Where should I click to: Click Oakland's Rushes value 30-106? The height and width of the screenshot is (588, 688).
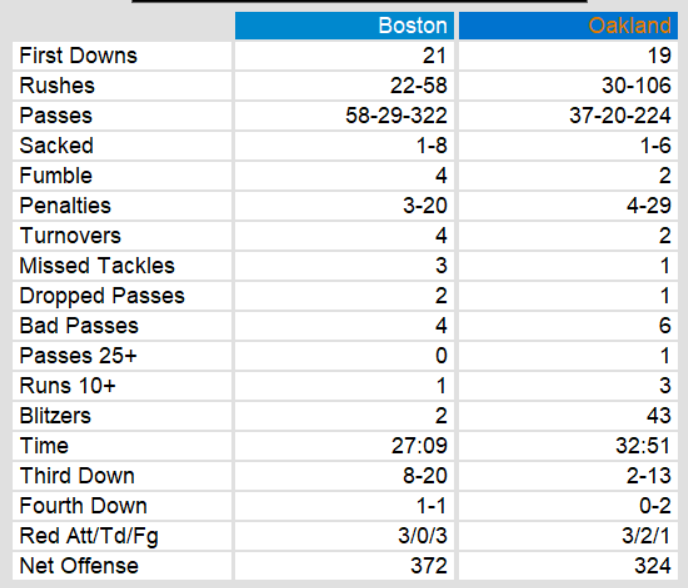click(x=635, y=86)
